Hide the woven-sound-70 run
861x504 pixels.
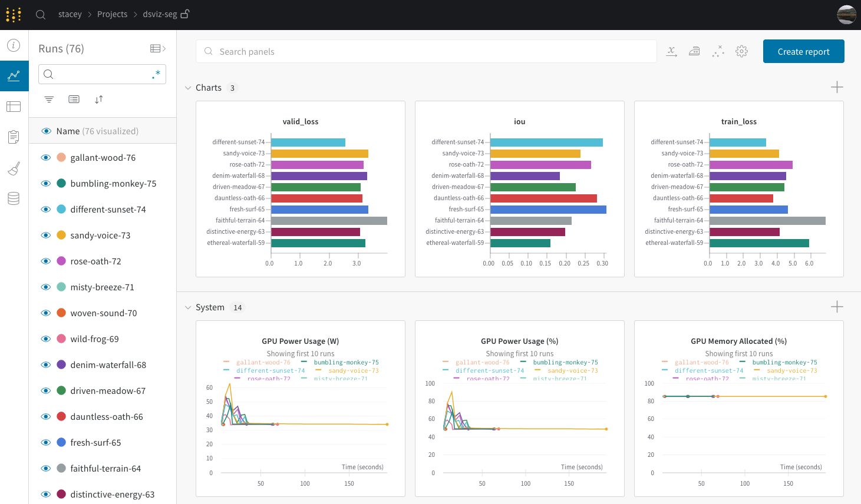[46, 313]
